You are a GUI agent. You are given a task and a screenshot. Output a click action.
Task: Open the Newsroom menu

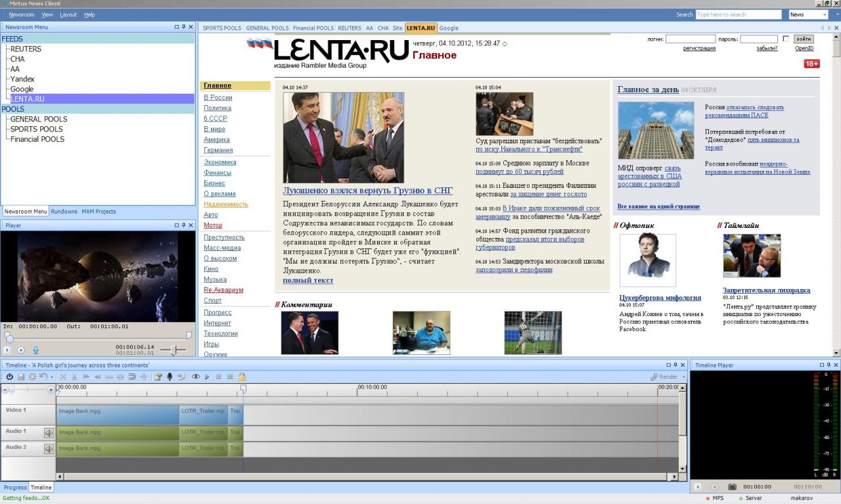(22, 14)
